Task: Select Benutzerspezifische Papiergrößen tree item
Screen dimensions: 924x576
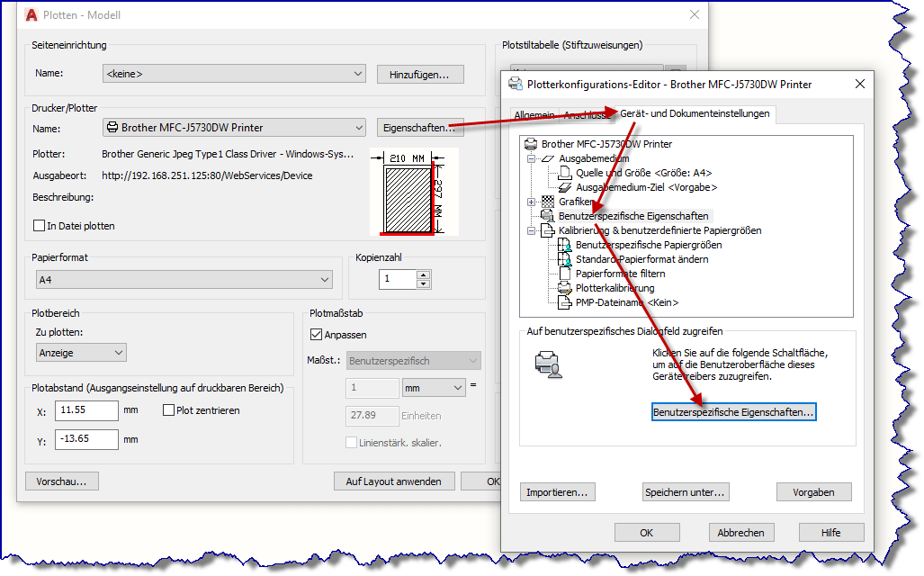Action: pos(648,245)
